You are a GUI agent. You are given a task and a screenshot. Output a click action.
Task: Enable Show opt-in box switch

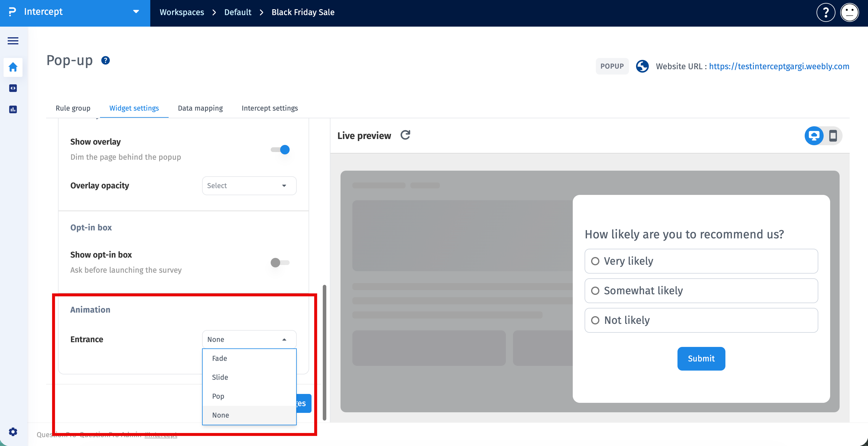click(x=280, y=262)
